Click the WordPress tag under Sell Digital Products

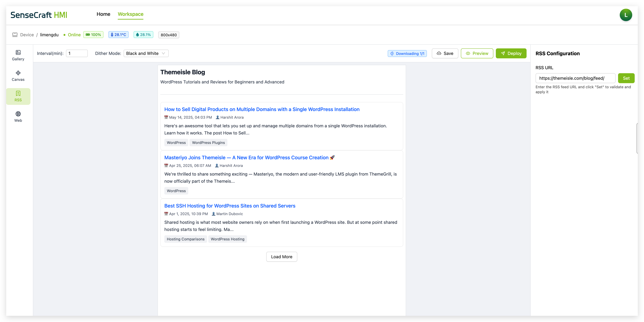pyautogui.click(x=176, y=143)
